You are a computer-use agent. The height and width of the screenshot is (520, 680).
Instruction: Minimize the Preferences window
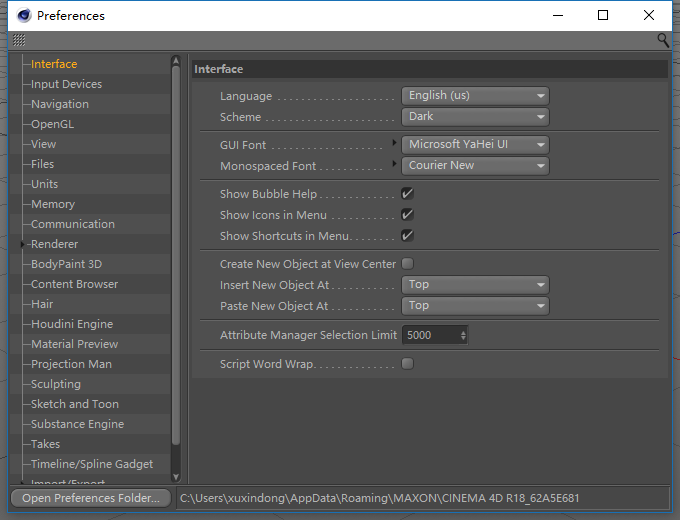[x=558, y=16]
